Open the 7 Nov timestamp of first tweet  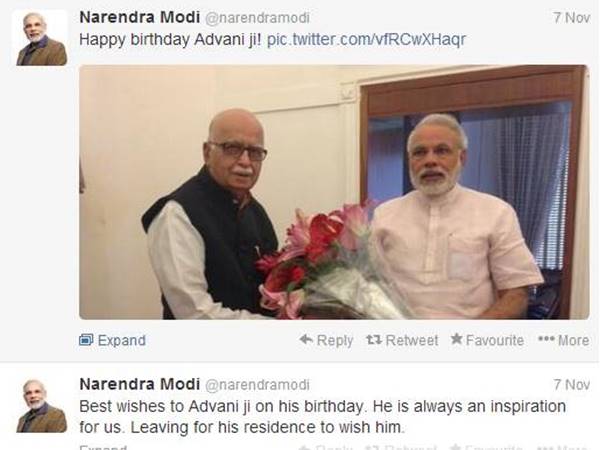click(x=571, y=18)
